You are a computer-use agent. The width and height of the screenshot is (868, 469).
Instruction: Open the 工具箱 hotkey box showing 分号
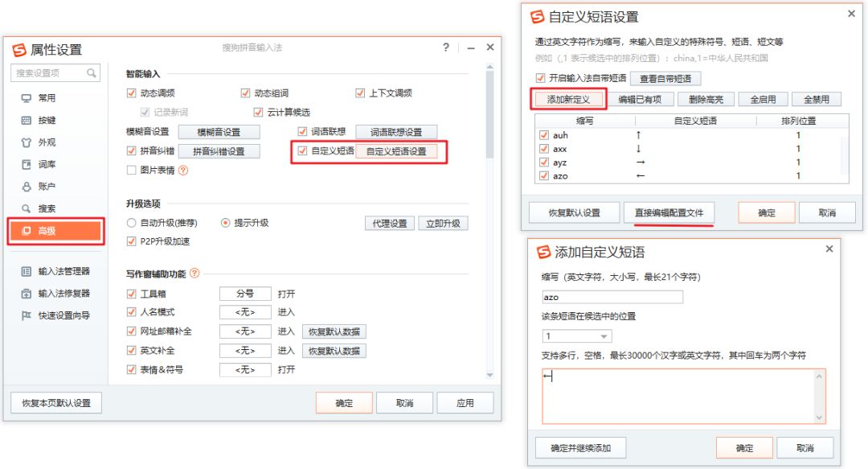pyautogui.click(x=245, y=294)
